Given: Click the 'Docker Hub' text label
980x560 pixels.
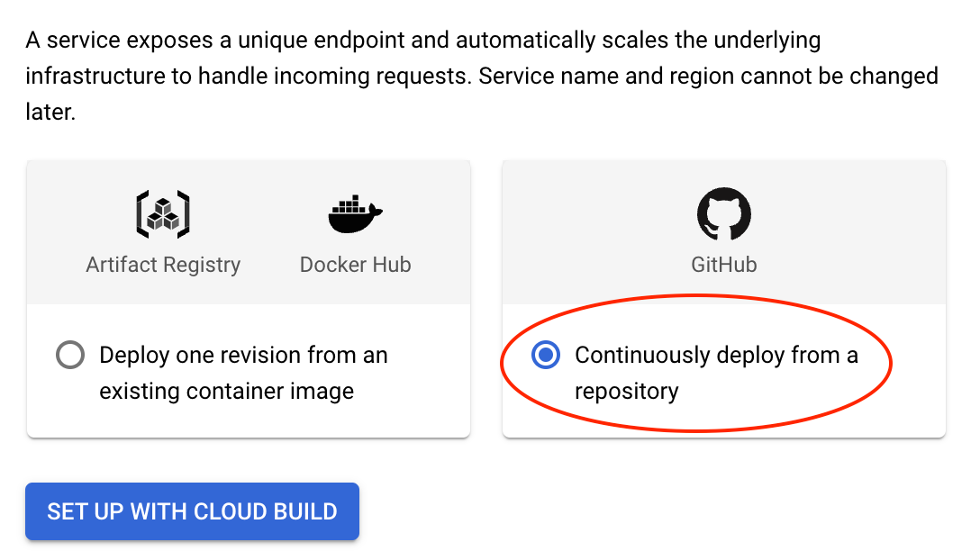Looking at the screenshot, I should click(355, 265).
